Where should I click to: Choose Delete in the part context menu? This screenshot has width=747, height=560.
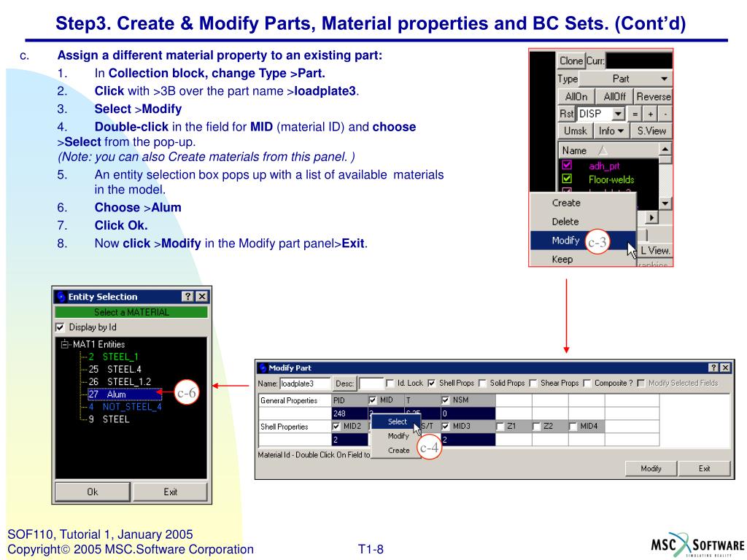pos(583,222)
